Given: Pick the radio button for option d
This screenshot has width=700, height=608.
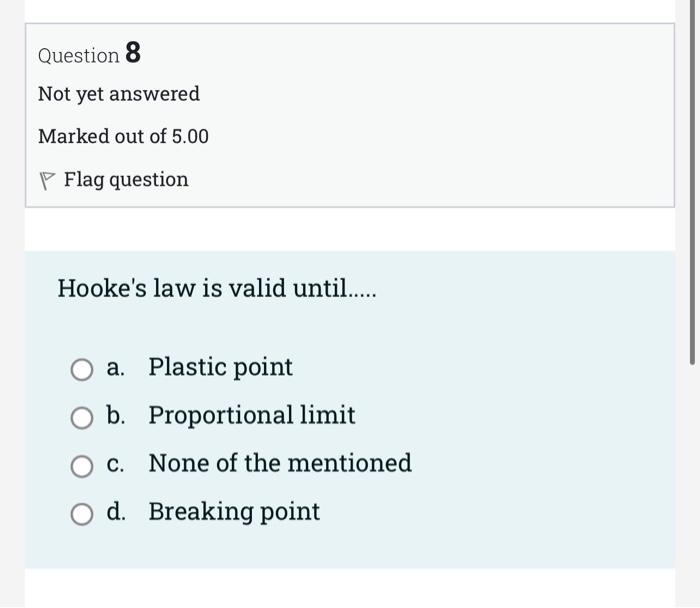Looking at the screenshot, I should click(82, 514).
